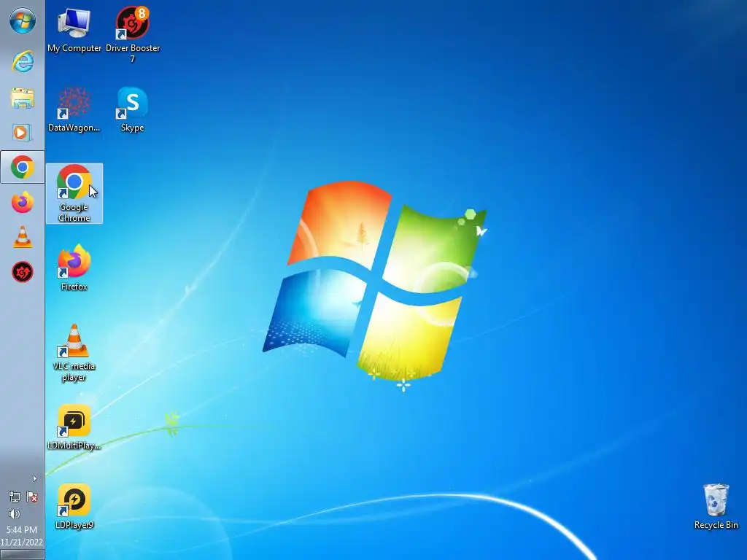This screenshot has height=560, width=747.
Task: Select My Computer desktop icon
Action: tap(74, 31)
